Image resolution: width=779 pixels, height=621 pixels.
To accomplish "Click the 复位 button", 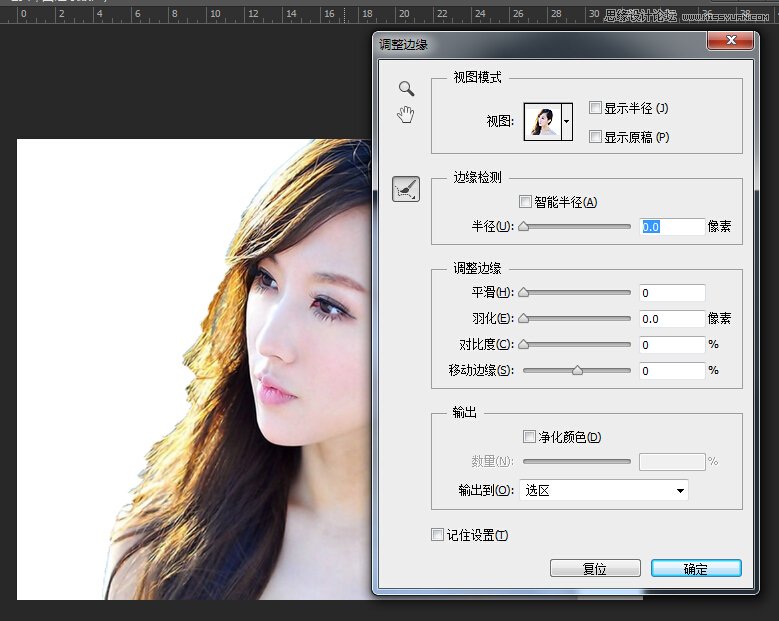I will (595, 568).
